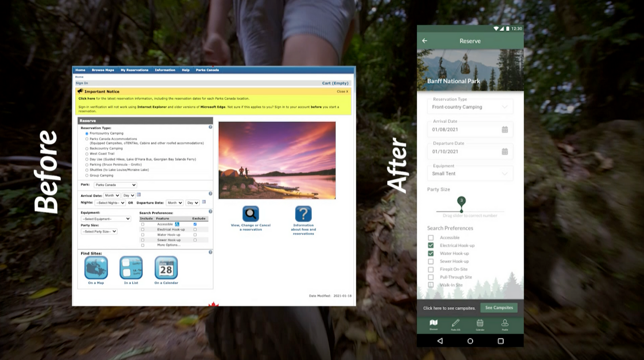The width and height of the screenshot is (644, 360).
Task: Click the Home breadcrumb link
Action: pos(79,77)
